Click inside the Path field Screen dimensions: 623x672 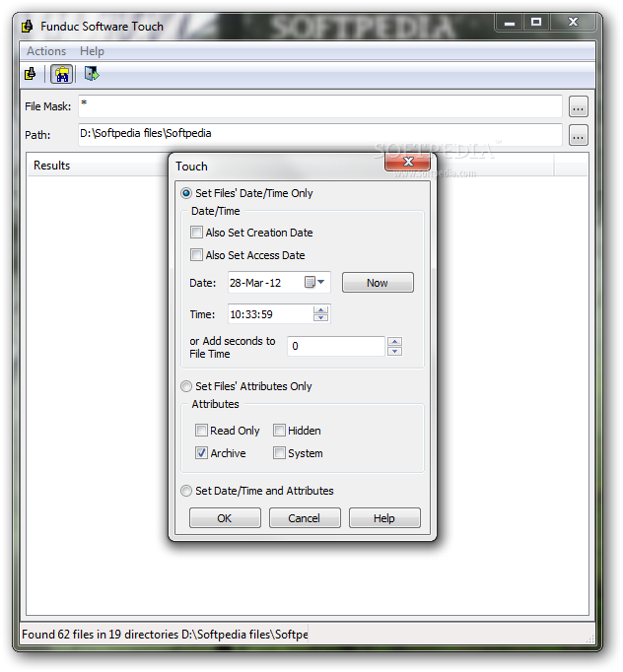(319, 135)
